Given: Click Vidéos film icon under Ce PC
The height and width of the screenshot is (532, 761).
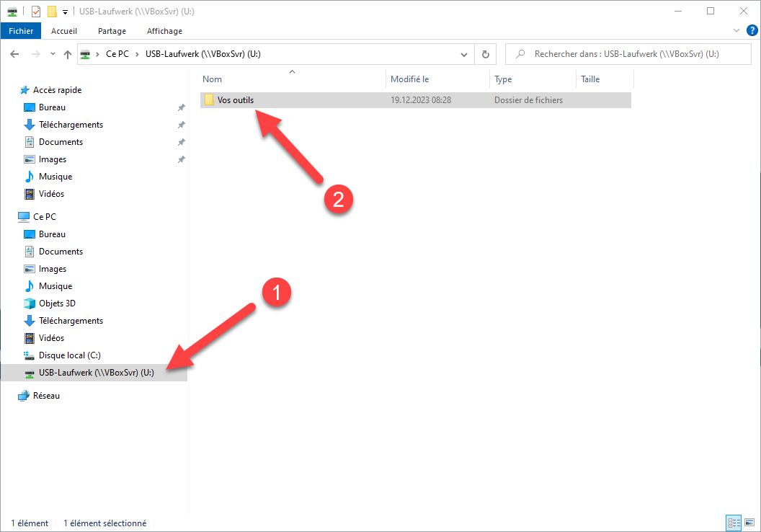Looking at the screenshot, I should [x=30, y=338].
